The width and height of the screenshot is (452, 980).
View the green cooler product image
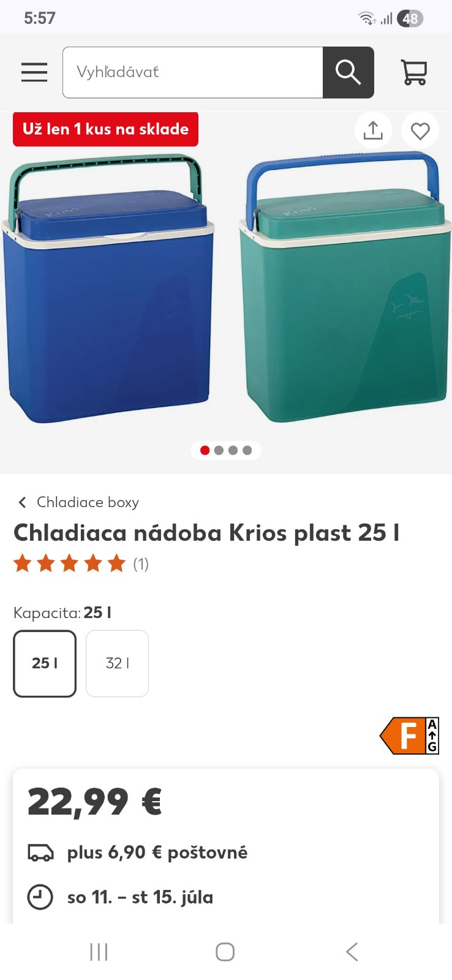345,288
